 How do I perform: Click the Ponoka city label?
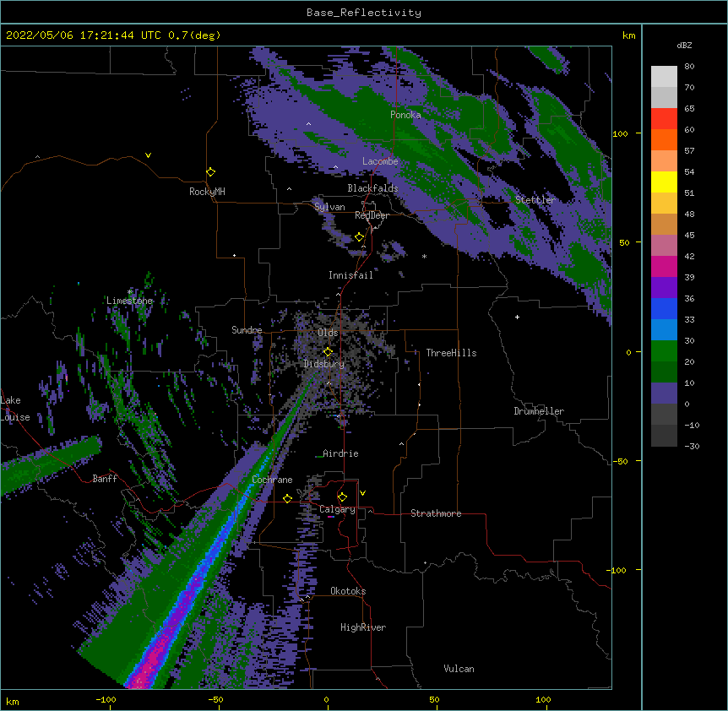[x=405, y=115]
